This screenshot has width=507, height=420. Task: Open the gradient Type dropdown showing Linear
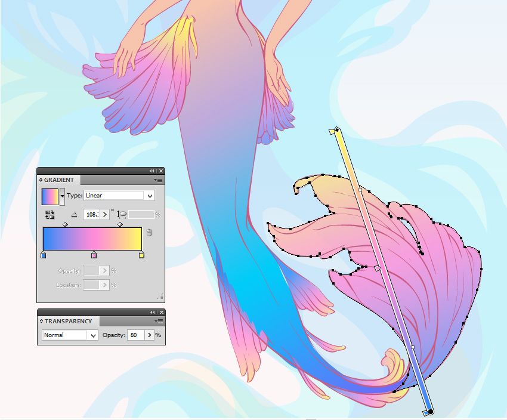(119, 196)
